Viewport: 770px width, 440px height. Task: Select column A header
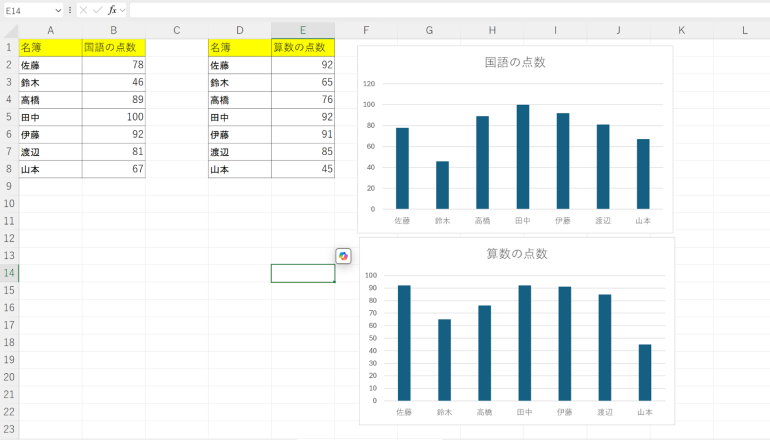point(51,30)
